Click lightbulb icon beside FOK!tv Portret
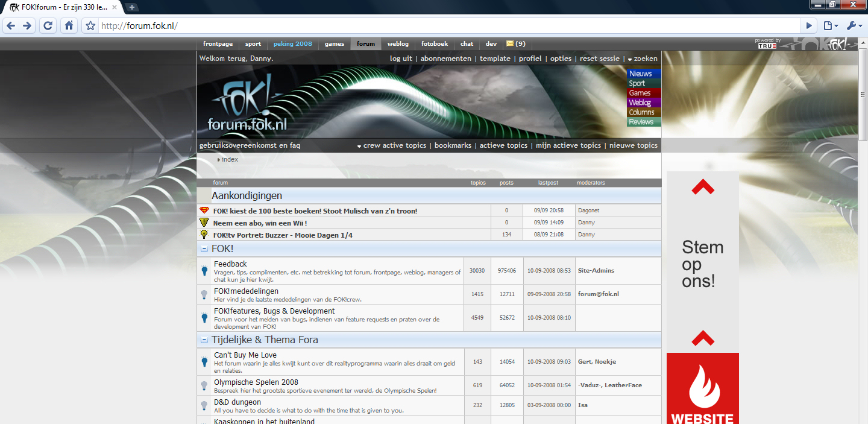 (204, 234)
